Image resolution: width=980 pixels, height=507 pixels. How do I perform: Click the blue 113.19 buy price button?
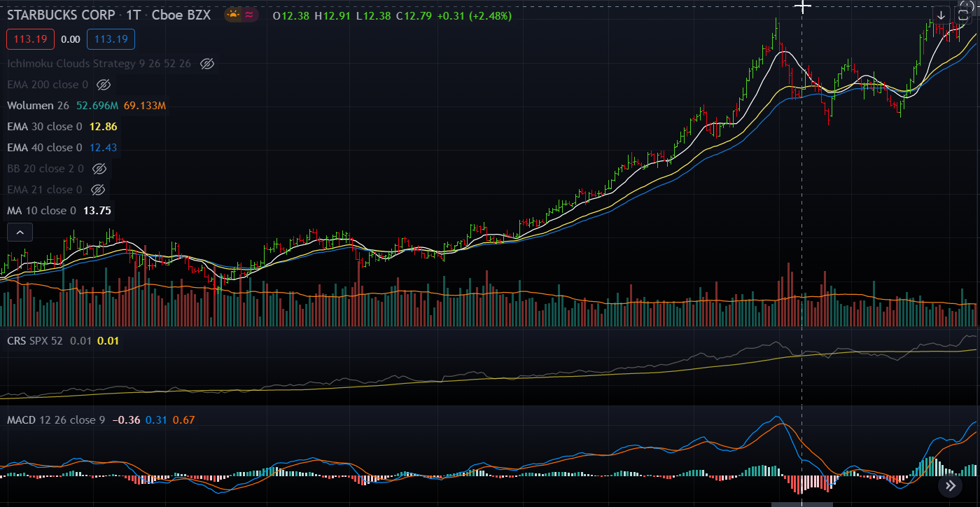(111, 39)
